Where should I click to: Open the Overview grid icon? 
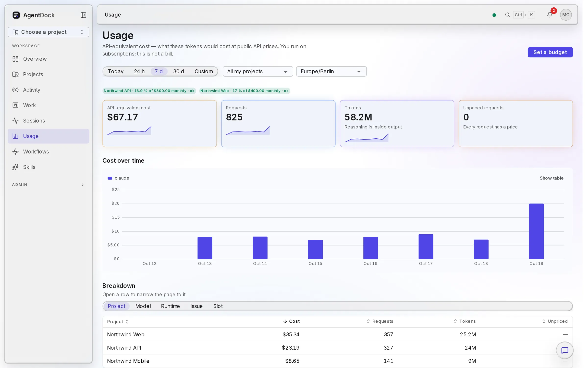(x=15, y=59)
